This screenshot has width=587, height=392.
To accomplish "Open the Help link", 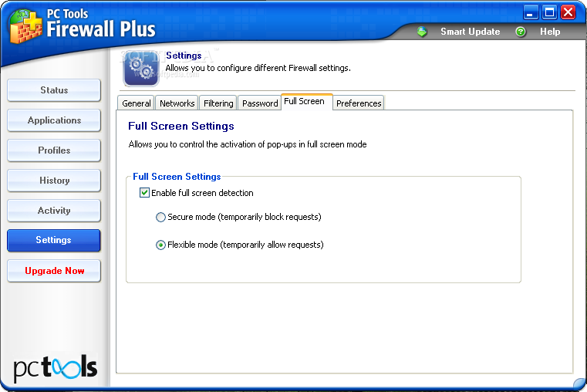I will click(550, 32).
